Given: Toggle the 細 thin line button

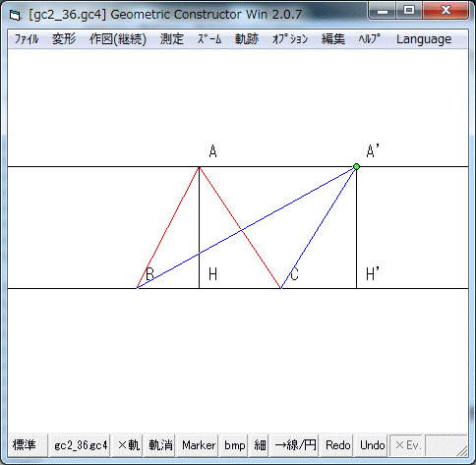Looking at the screenshot, I should tap(260, 445).
